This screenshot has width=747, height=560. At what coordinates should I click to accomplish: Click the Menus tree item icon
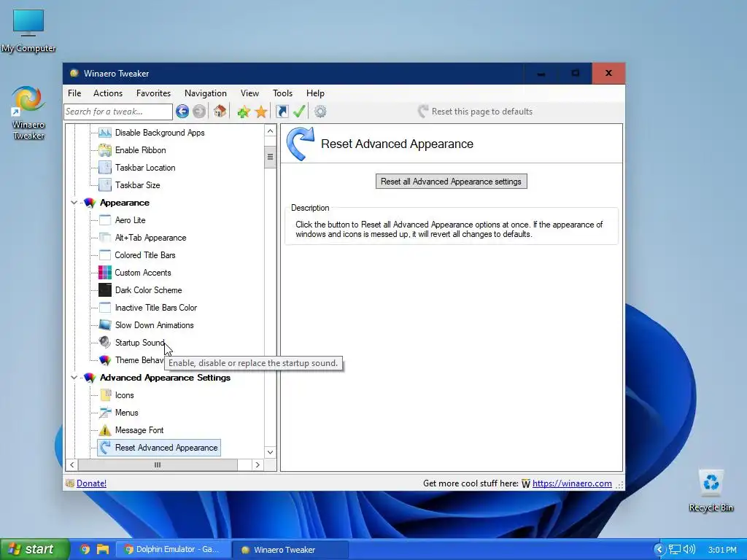[105, 413]
